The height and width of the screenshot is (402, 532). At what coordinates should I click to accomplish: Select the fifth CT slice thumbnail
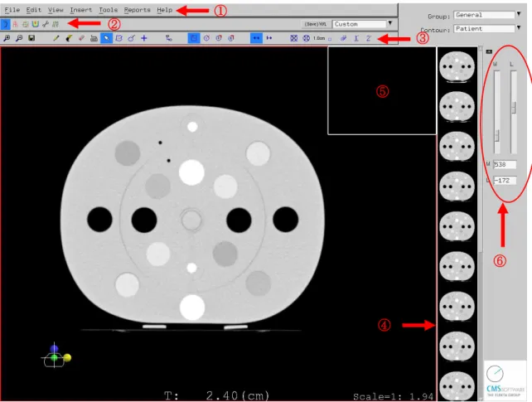click(457, 226)
